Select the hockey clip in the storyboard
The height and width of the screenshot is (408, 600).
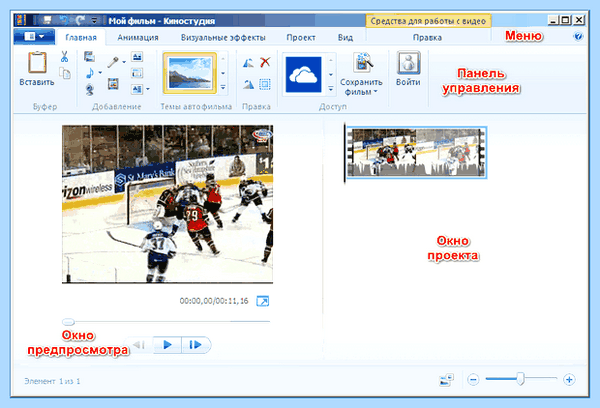pyautogui.click(x=416, y=152)
